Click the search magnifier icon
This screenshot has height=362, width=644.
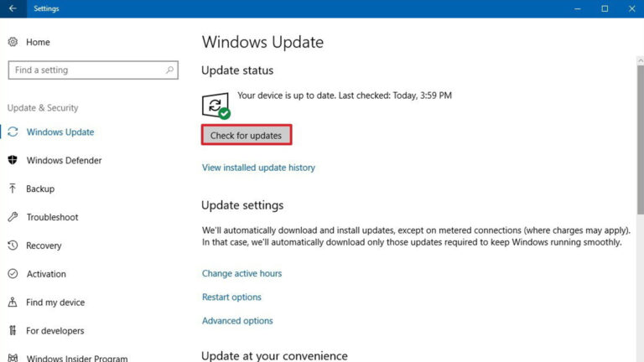pyautogui.click(x=169, y=70)
